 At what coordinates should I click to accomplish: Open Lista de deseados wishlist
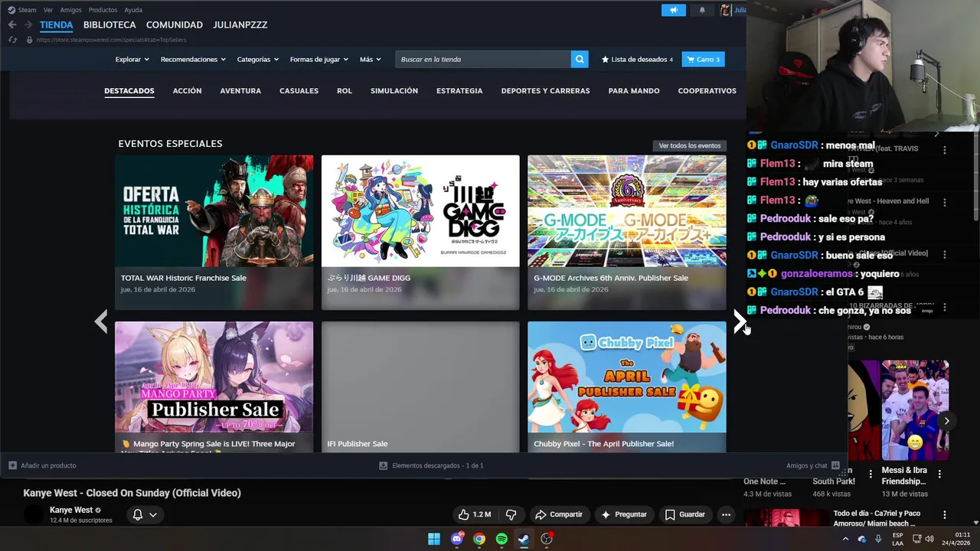(637, 59)
